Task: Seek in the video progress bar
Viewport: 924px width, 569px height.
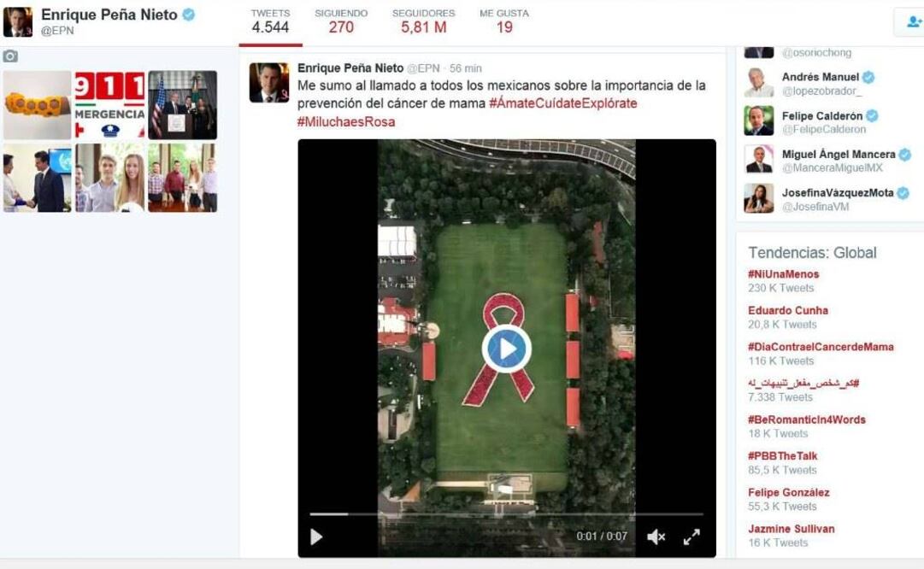Action: coord(506,514)
